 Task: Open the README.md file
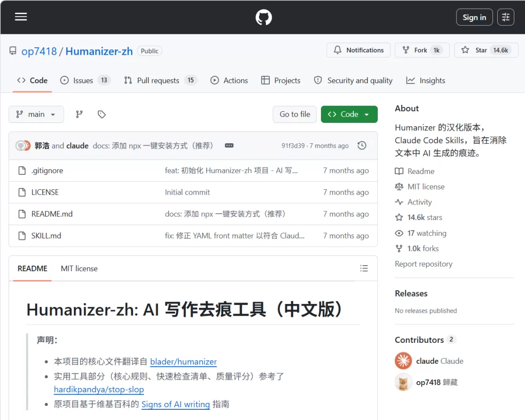point(52,214)
